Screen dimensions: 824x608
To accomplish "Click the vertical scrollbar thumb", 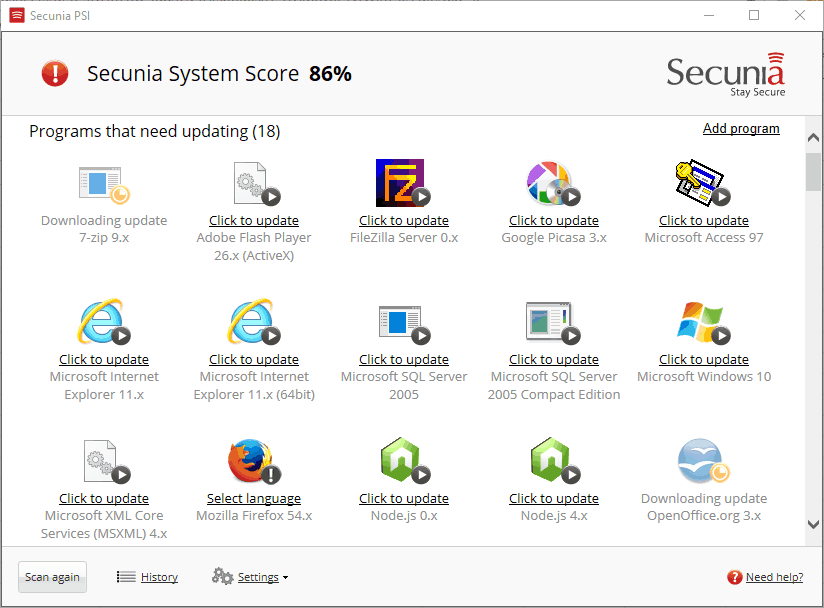I will [x=813, y=172].
